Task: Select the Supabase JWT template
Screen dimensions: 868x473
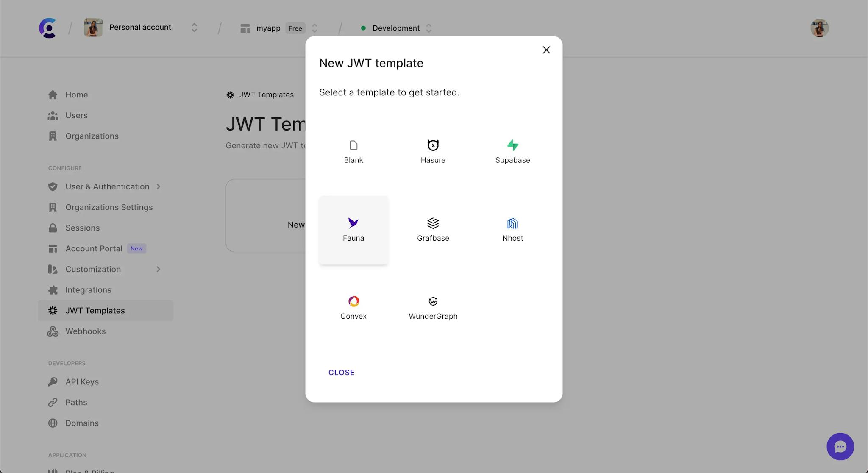Action: click(512, 151)
